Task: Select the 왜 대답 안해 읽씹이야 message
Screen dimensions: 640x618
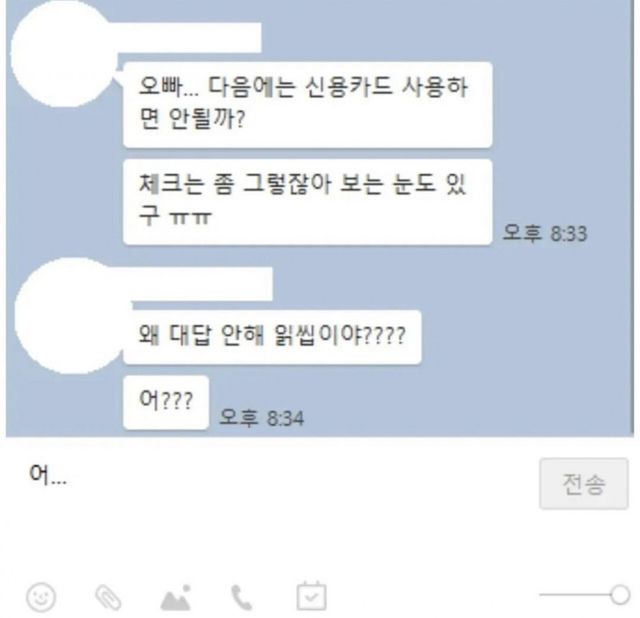Action: (x=272, y=337)
